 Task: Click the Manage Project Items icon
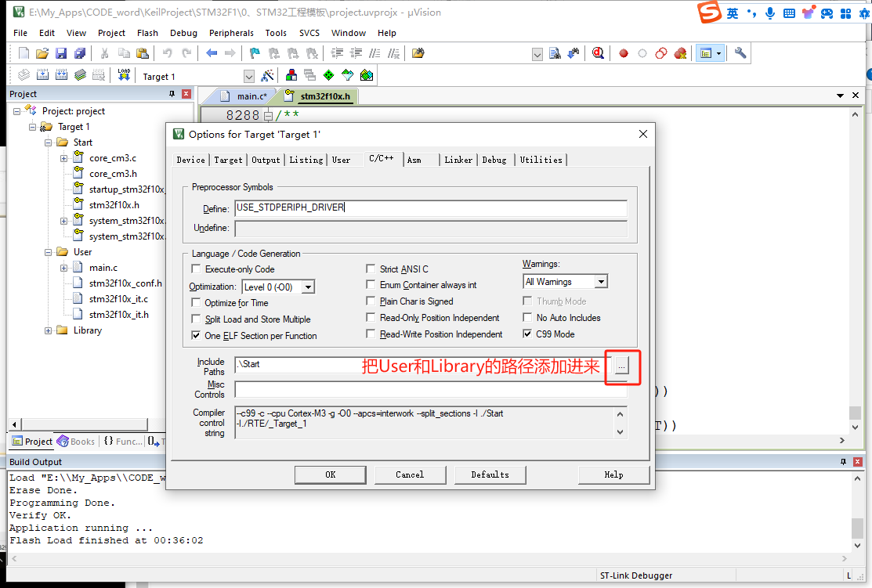tap(291, 76)
